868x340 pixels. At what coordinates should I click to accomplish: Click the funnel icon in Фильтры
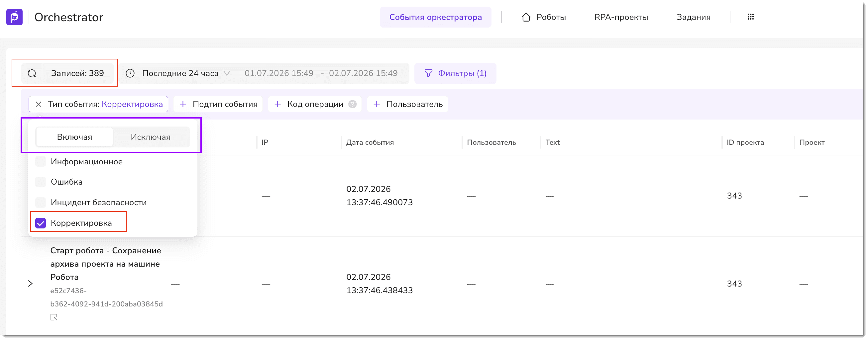428,73
